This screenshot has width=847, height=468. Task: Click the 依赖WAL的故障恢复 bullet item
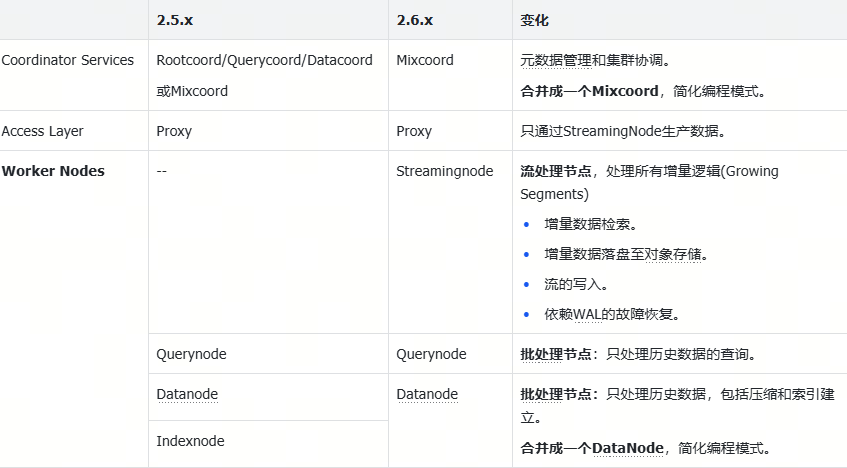(612, 314)
